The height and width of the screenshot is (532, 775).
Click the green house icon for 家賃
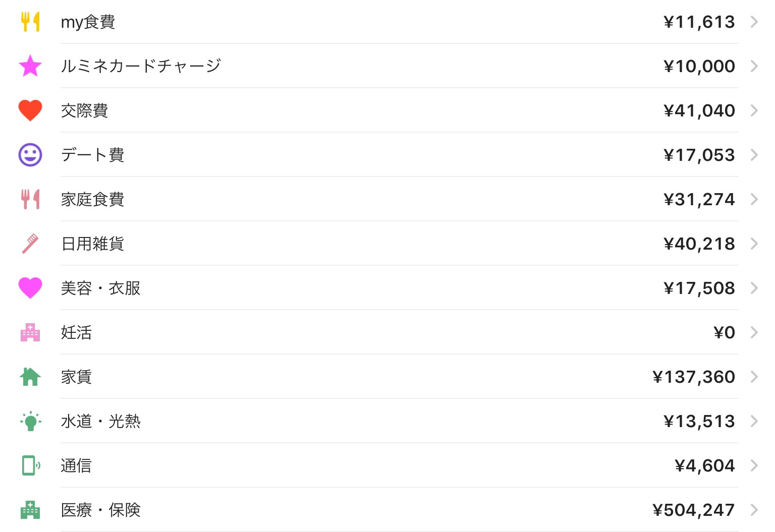point(30,377)
